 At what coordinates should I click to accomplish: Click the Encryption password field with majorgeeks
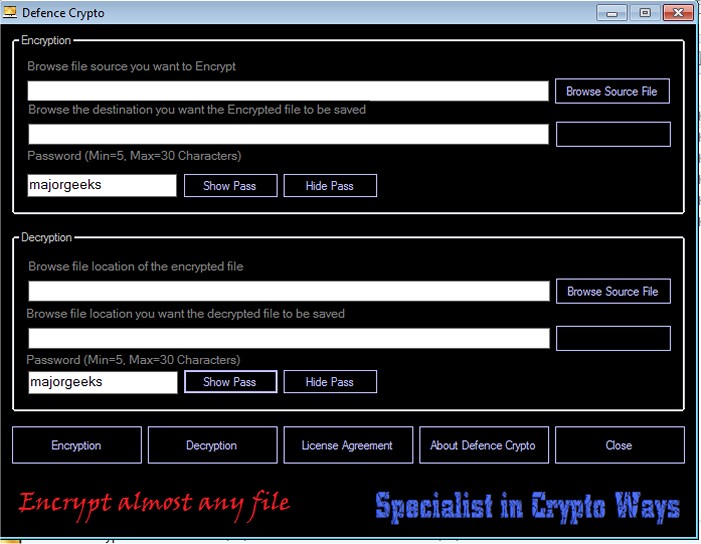click(x=102, y=185)
